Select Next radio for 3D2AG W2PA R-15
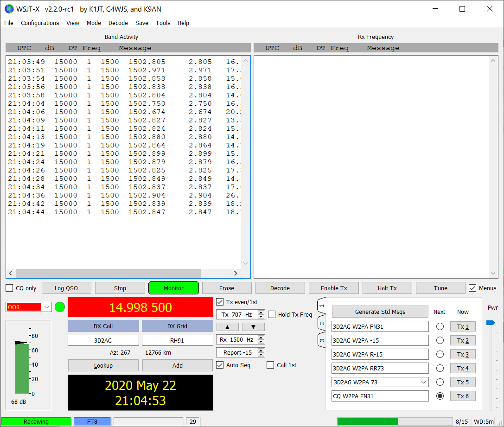This screenshot has height=427, width=504. (x=440, y=354)
